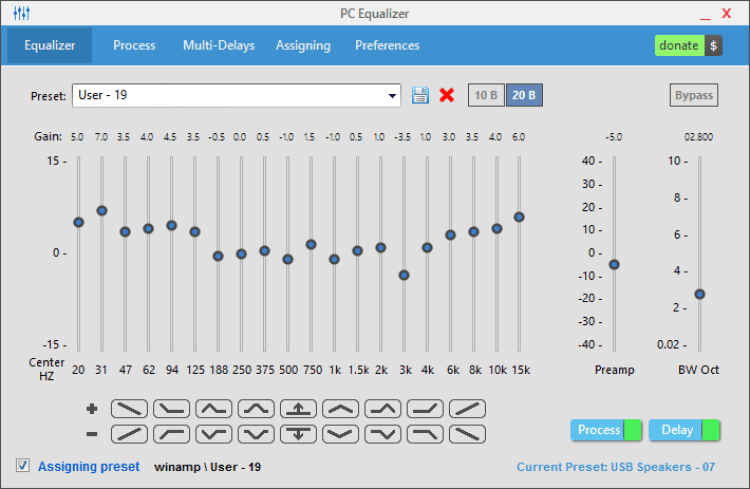This screenshot has height=489, width=750.
Task: Apply the treble boost rising line shape
Action: click(x=467, y=409)
